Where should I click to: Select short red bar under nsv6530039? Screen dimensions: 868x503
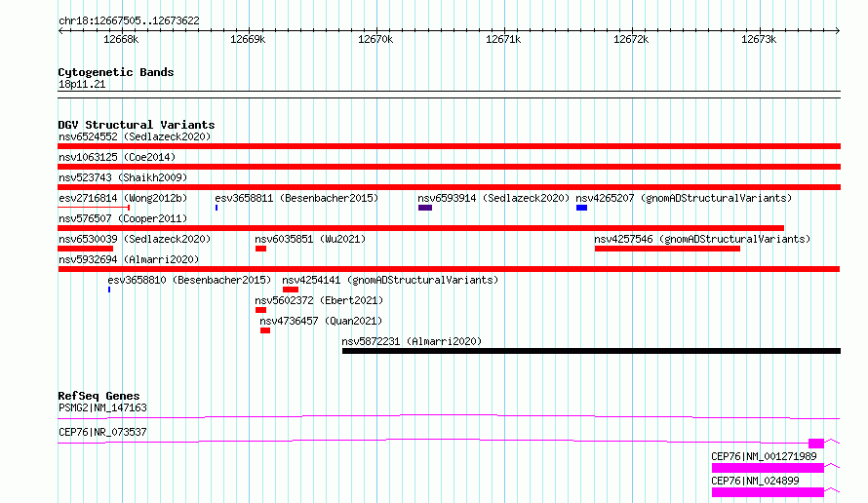[85, 249]
